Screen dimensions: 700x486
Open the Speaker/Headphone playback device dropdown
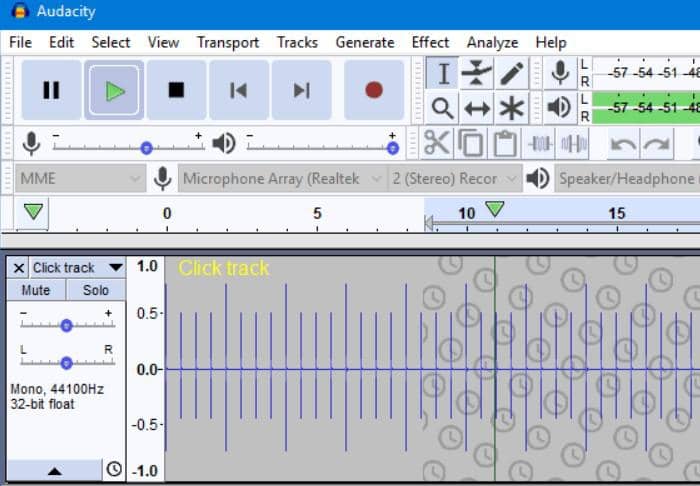tap(627, 179)
